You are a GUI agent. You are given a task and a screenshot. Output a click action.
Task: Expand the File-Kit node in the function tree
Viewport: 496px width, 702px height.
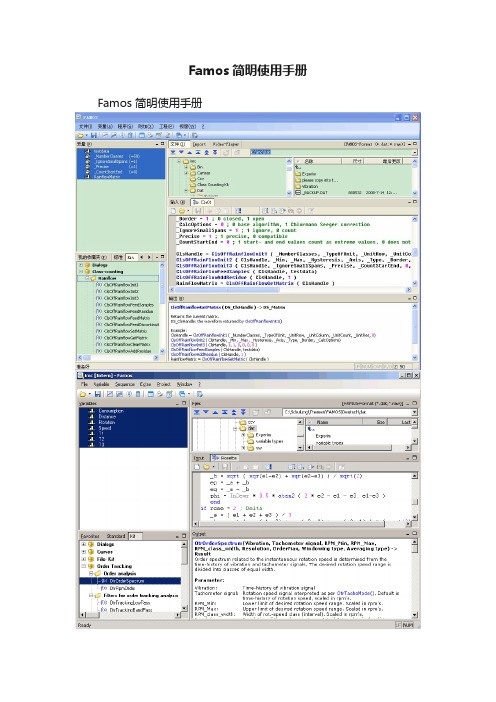coord(84,559)
